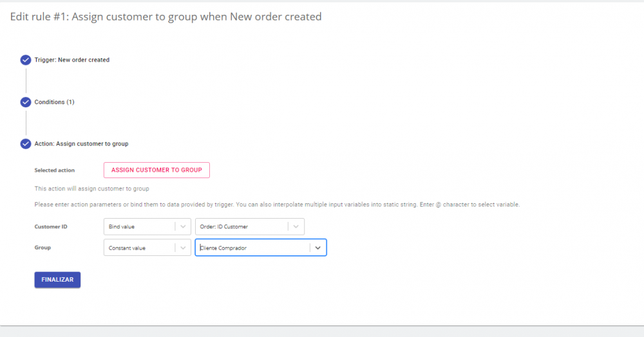This screenshot has width=644, height=337.
Task: Click the chevron beside 'Constant value'
Action: point(184,248)
